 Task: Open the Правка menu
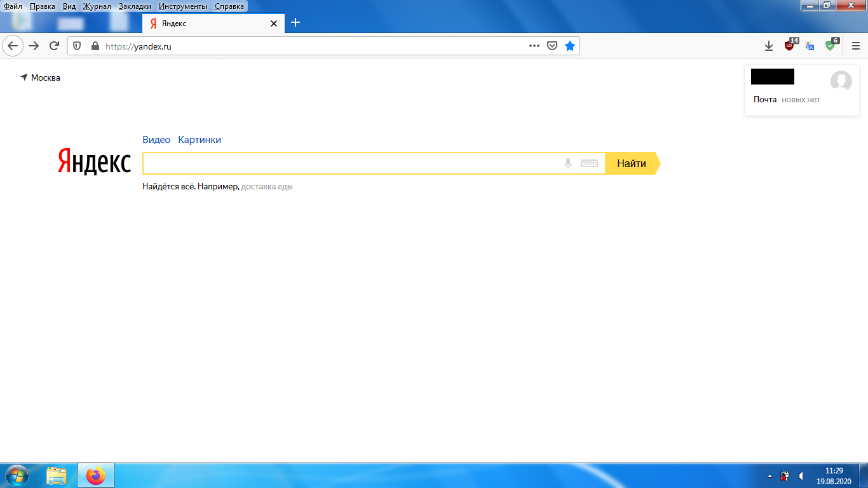coord(43,6)
